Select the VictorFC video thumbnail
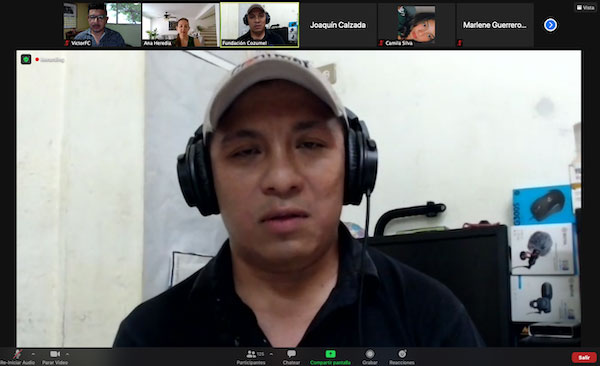The height and width of the screenshot is (366, 600). coord(102,25)
